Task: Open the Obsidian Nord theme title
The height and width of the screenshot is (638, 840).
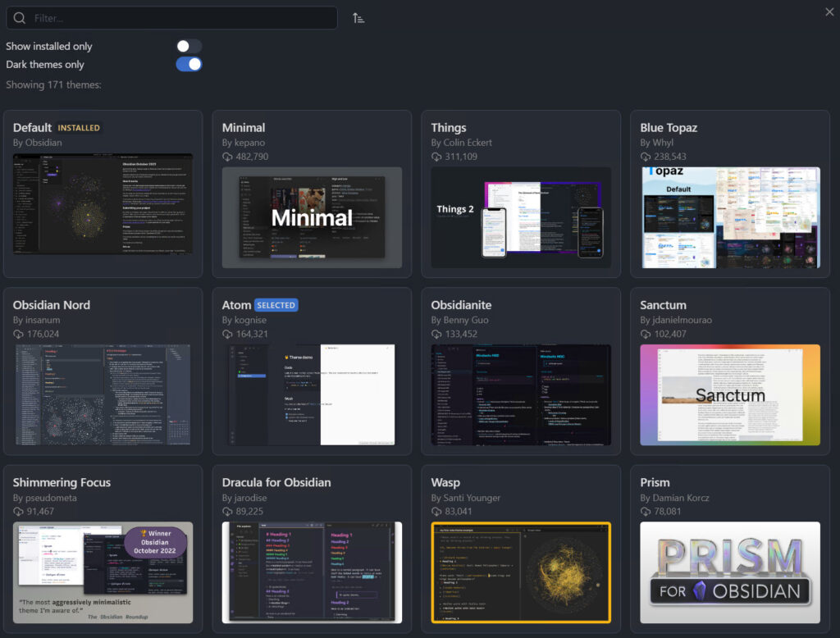Action: 52,305
